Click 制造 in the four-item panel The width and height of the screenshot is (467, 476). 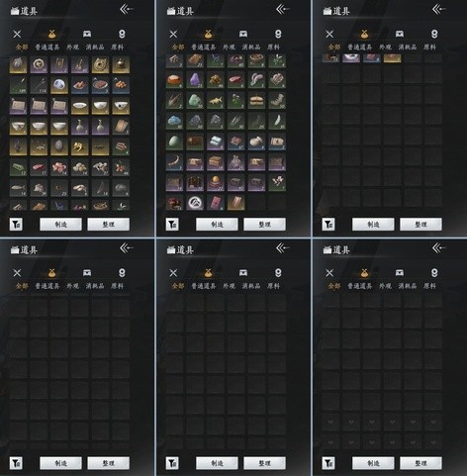coord(373,225)
